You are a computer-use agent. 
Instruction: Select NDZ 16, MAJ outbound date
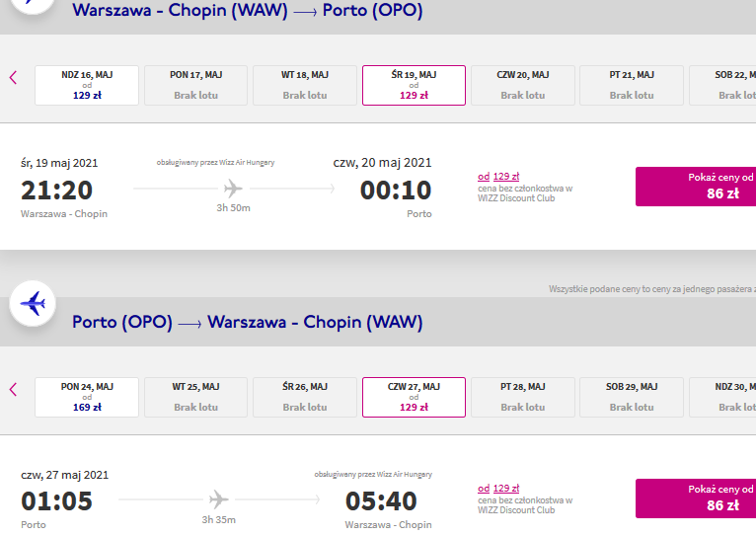[x=87, y=85]
